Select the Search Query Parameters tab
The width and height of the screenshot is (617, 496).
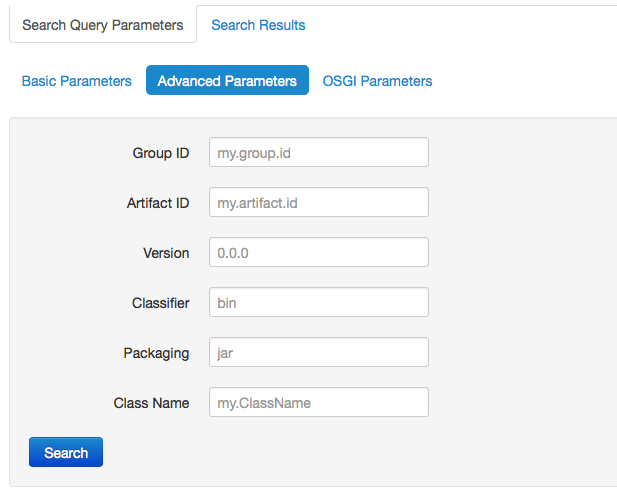tap(103, 25)
